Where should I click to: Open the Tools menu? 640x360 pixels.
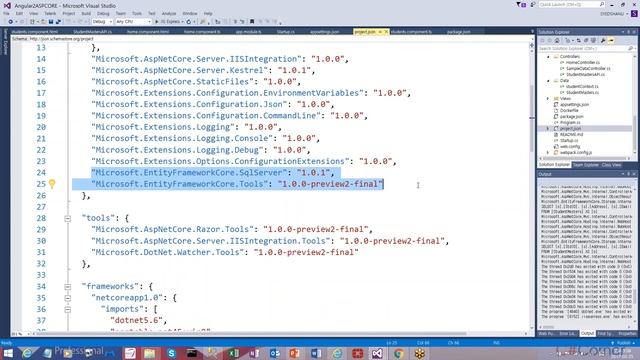point(137,13)
